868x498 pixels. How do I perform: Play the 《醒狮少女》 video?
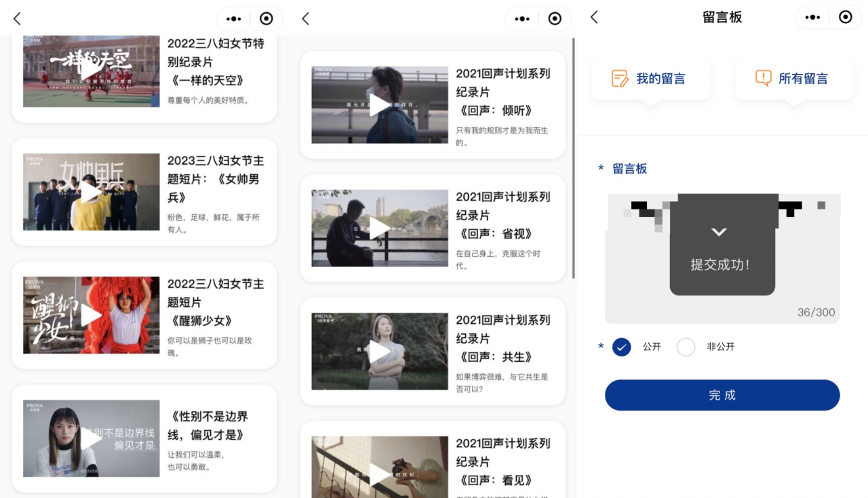point(91,315)
